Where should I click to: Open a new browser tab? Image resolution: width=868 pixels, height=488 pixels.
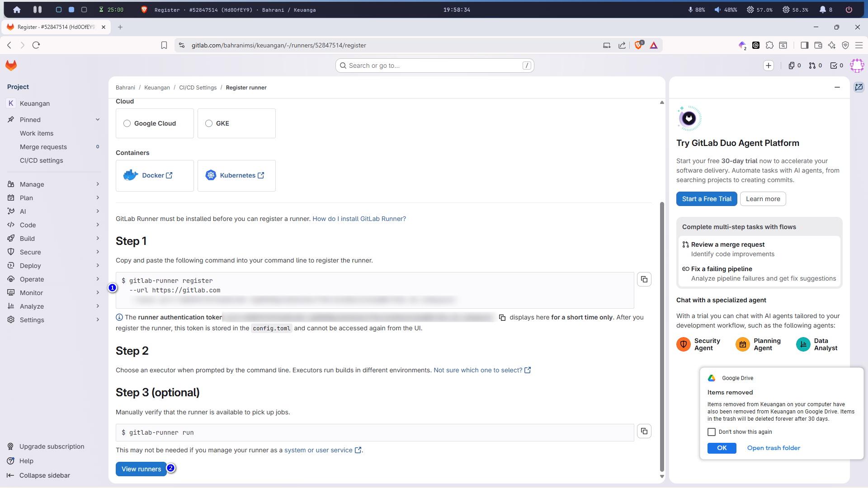click(120, 27)
